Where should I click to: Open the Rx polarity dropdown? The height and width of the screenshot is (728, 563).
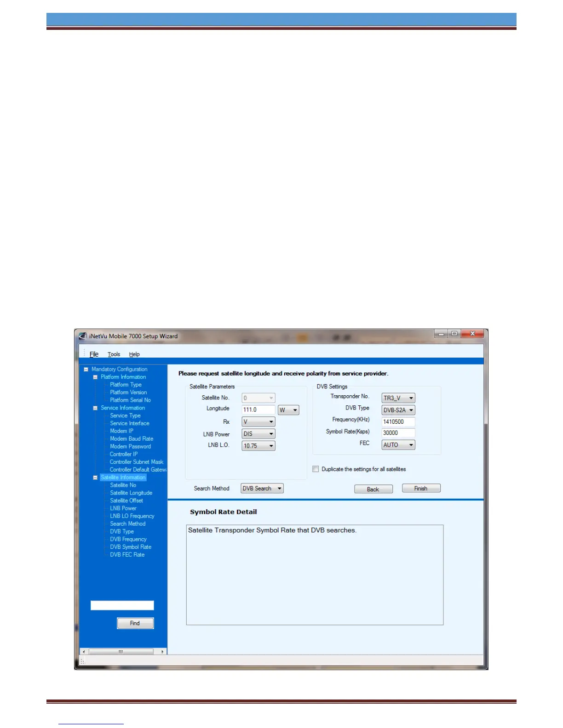pos(259,421)
